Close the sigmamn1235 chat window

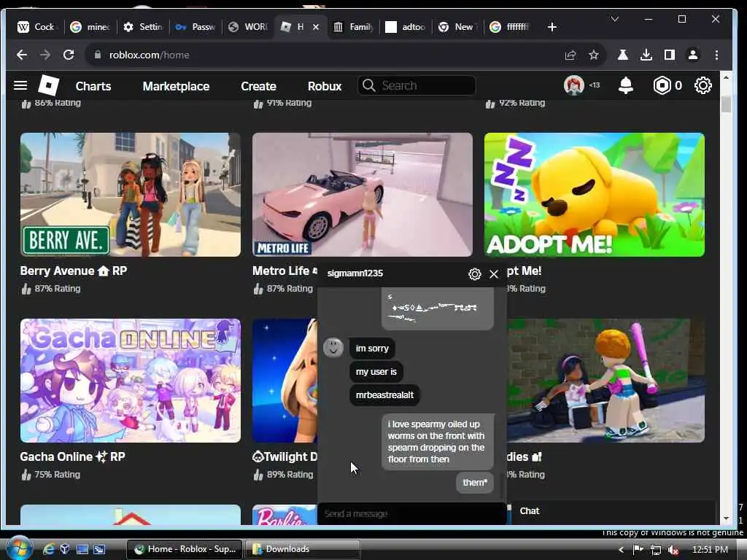494,274
